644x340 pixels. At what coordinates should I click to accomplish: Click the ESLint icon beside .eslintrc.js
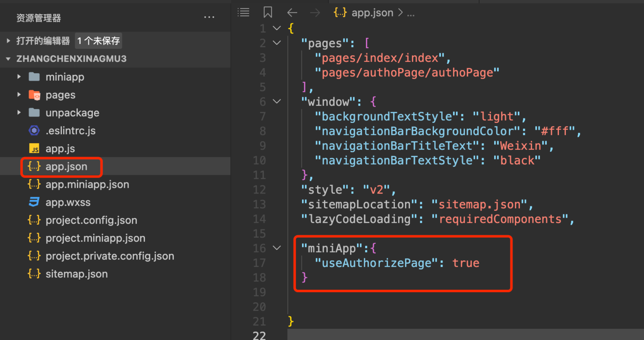coord(34,130)
